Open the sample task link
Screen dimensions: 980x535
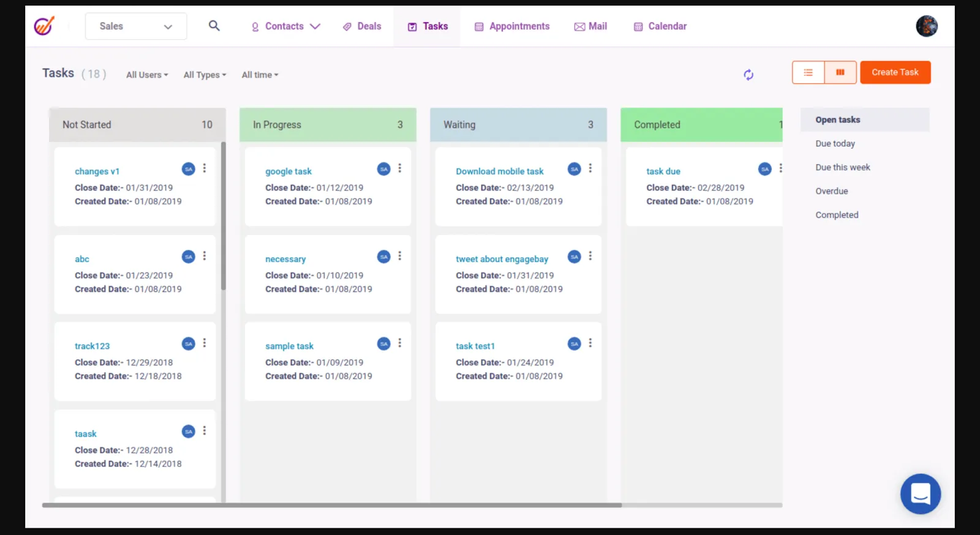click(x=290, y=346)
